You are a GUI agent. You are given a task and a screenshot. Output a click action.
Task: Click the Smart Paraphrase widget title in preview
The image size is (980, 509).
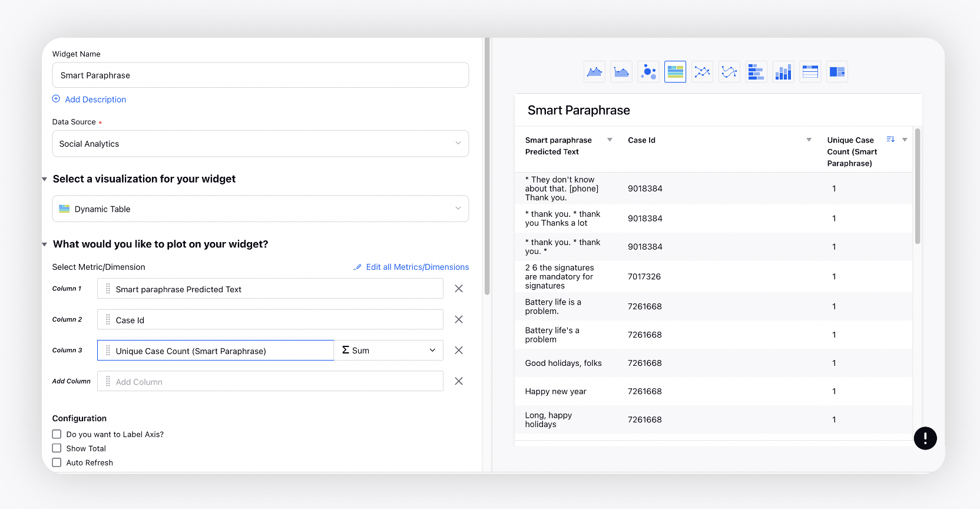coord(578,110)
